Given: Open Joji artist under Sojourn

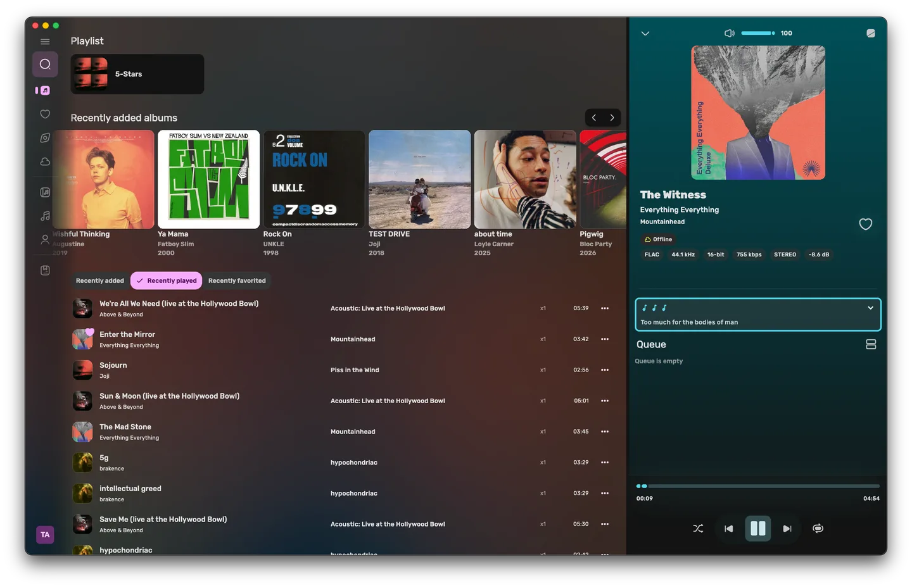Looking at the screenshot, I should coord(104,376).
